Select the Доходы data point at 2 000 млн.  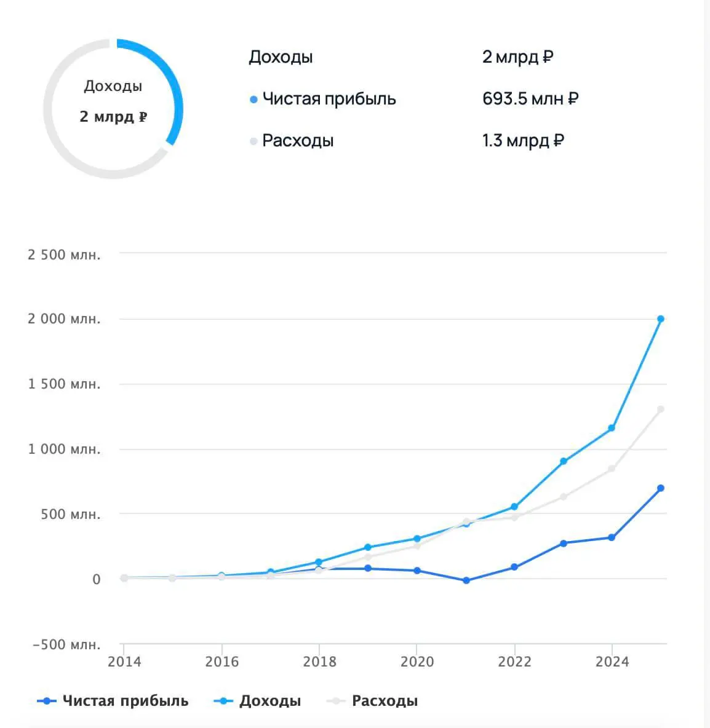pyautogui.click(x=661, y=319)
